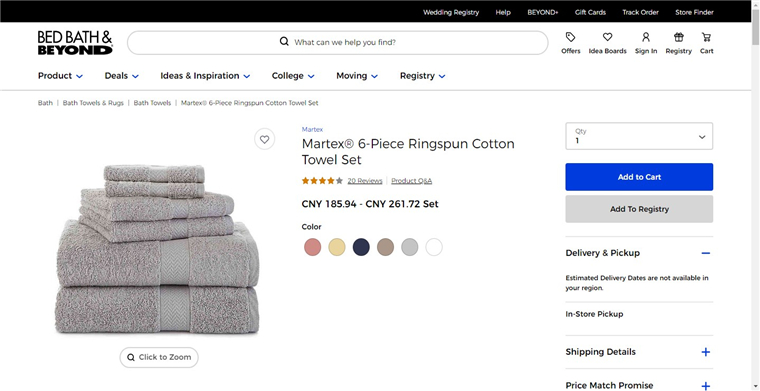Image resolution: width=760 pixels, height=391 pixels.
Task: Open Idea Boards heart icon
Action: tap(607, 37)
